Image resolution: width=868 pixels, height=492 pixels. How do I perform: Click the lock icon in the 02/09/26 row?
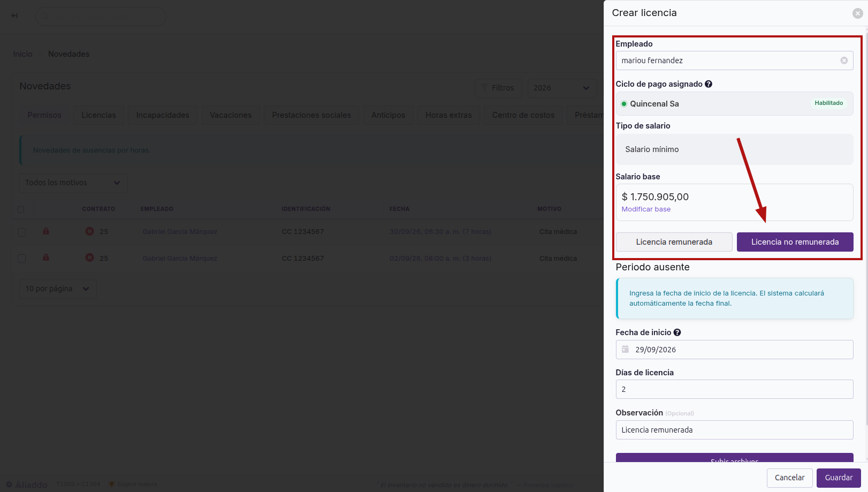click(46, 258)
